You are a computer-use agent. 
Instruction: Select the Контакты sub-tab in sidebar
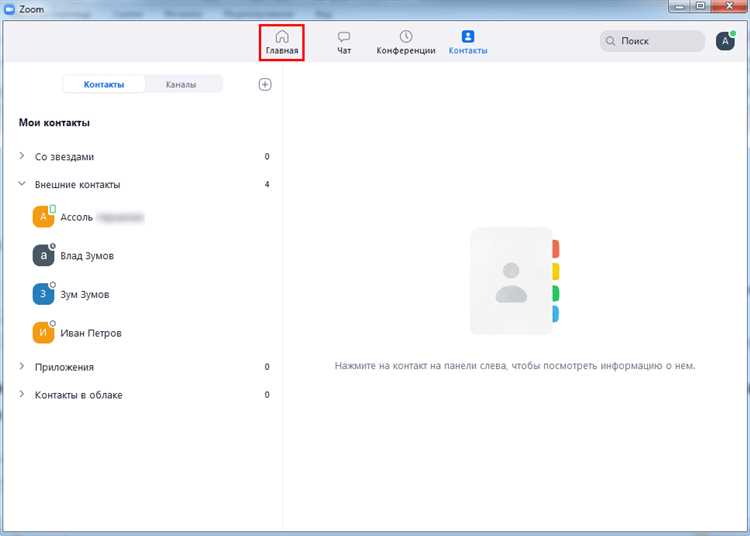[104, 85]
